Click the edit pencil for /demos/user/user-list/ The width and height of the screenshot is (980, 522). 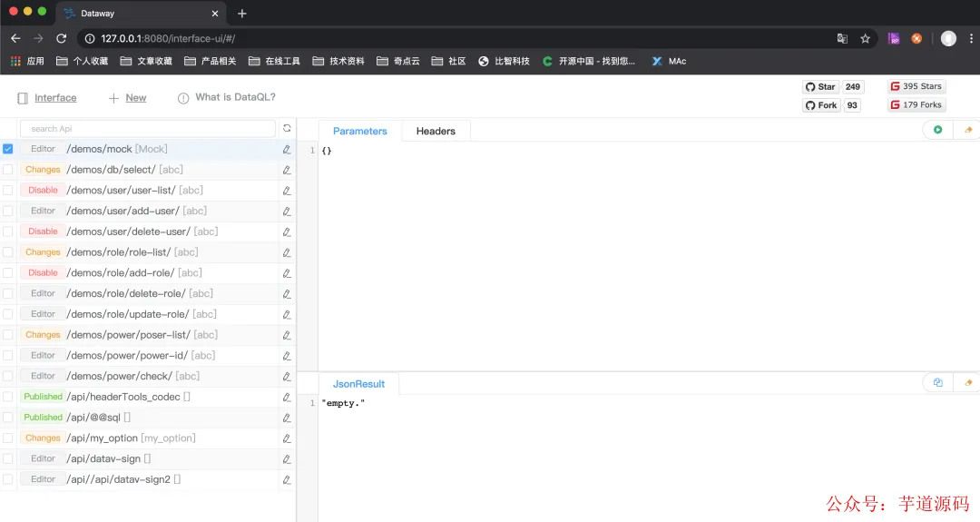click(x=286, y=191)
